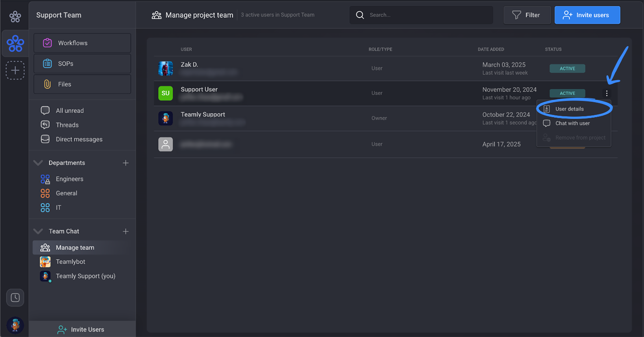Click the ACTIVE badge for Support User
The height and width of the screenshot is (337, 644).
click(567, 93)
